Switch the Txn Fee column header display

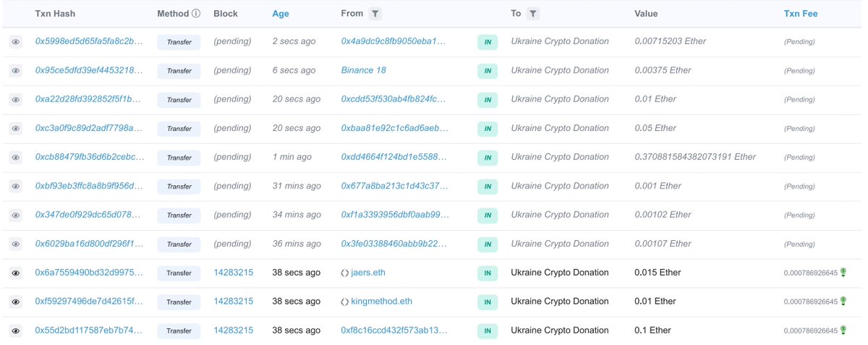click(x=801, y=14)
